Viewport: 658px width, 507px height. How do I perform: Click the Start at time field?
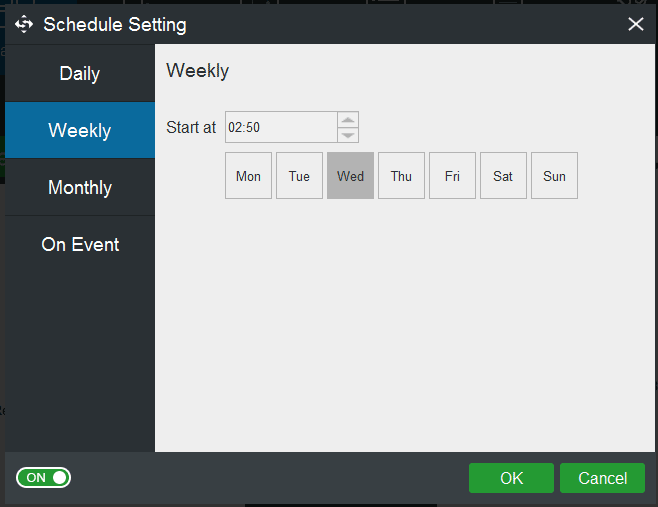click(x=280, y=127)
